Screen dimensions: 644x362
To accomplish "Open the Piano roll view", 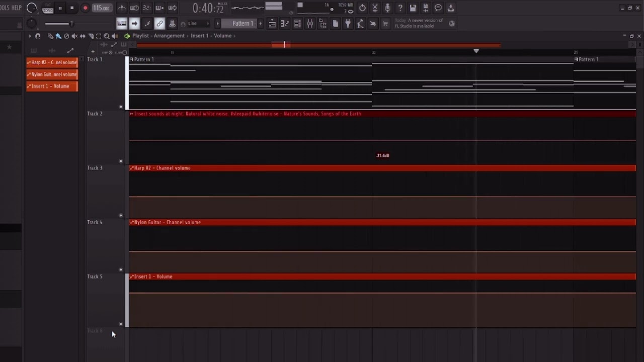I will (x=285, y=23).
